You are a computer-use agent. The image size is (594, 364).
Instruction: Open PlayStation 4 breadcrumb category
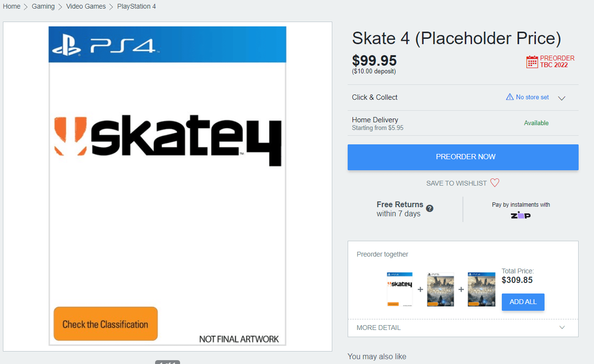[136, 6]
